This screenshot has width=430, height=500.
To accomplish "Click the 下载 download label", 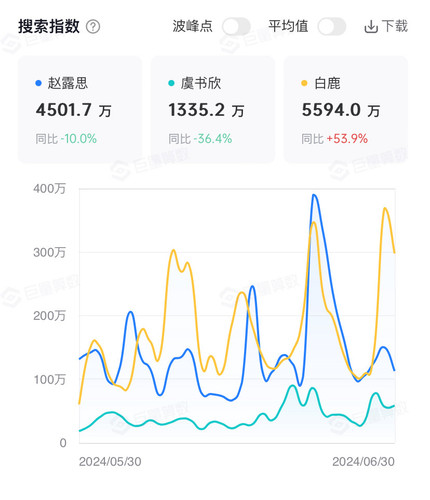I will [395, 26].
